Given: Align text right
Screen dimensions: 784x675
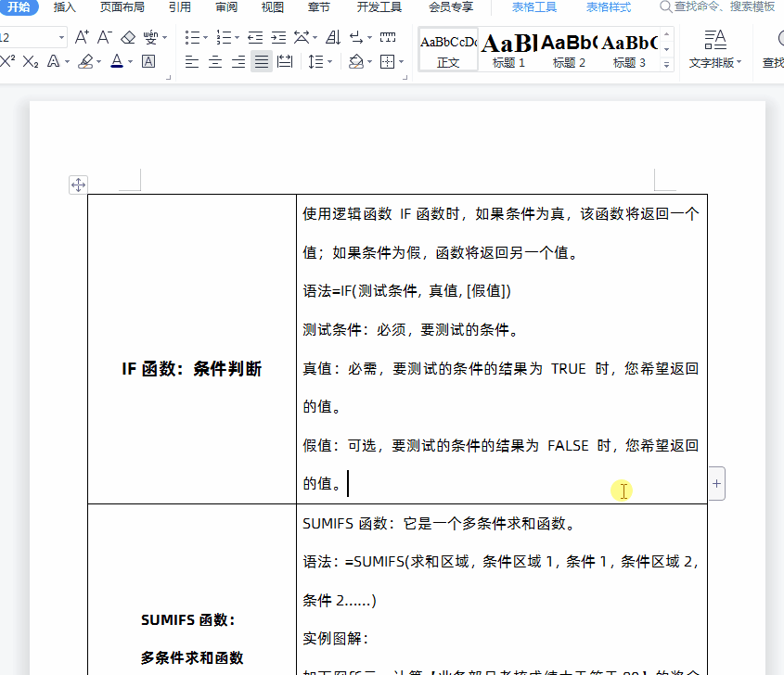Looking at the screenshot, I should 238,62.
